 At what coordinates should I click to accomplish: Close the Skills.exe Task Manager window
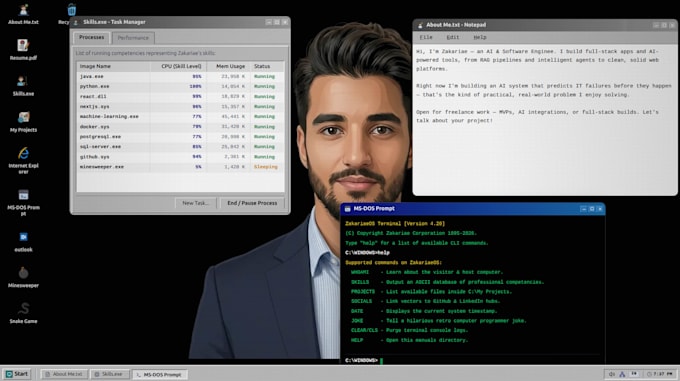pos(285,22)
